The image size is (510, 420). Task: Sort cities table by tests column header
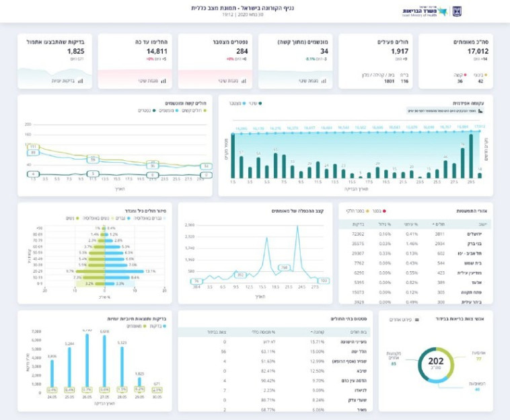click(x=355, y=223)
